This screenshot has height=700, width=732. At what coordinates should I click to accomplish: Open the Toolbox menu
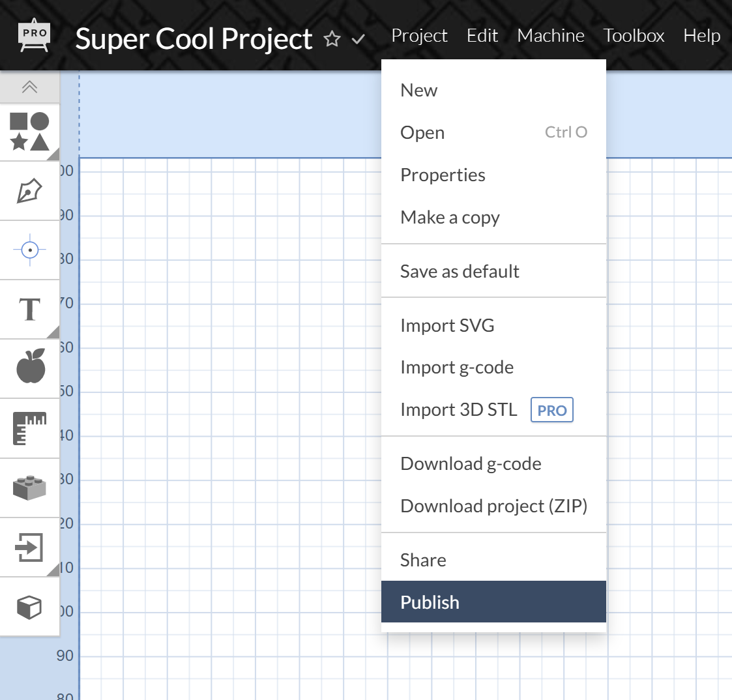(634, 35)
